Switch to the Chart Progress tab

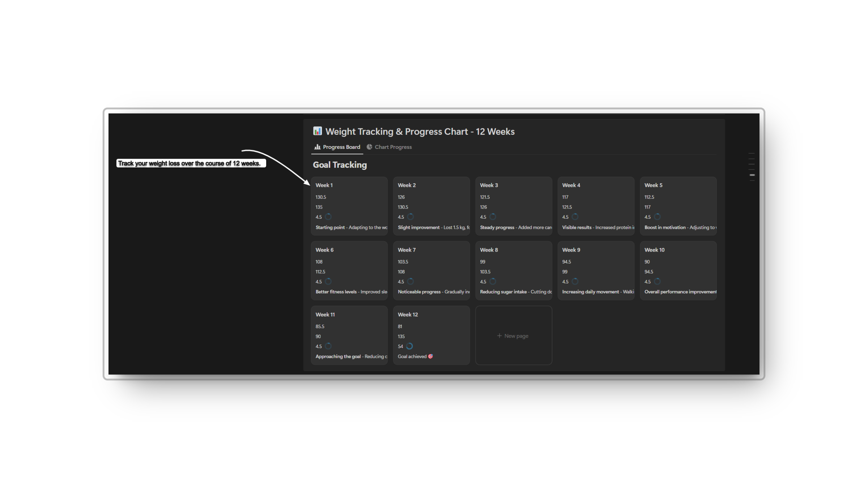(389, 147)
